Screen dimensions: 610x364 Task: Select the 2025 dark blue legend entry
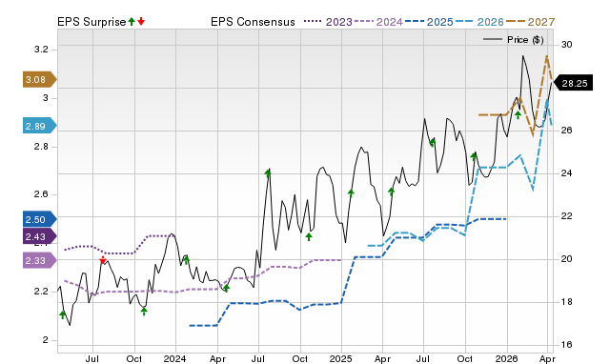click(x=429, y=22)
